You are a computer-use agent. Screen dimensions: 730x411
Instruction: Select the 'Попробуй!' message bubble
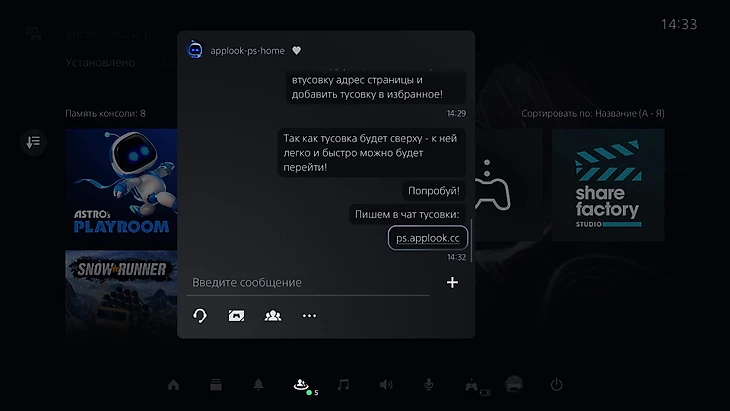(x=433, y=191)
